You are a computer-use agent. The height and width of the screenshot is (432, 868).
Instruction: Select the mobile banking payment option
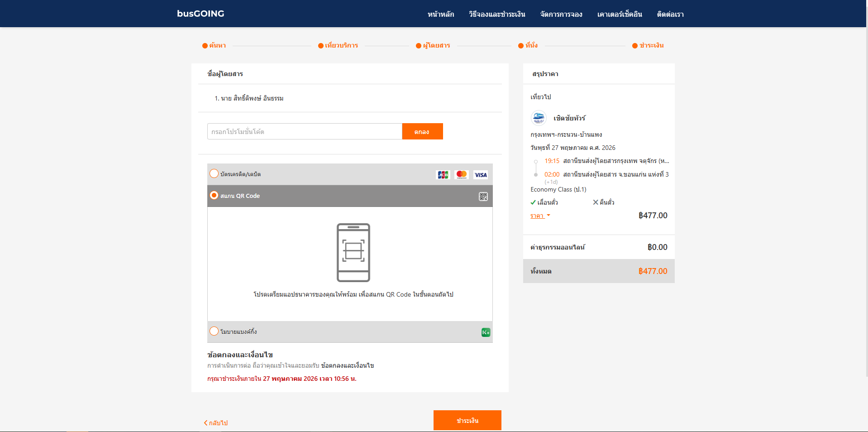[x=214, y=331]
